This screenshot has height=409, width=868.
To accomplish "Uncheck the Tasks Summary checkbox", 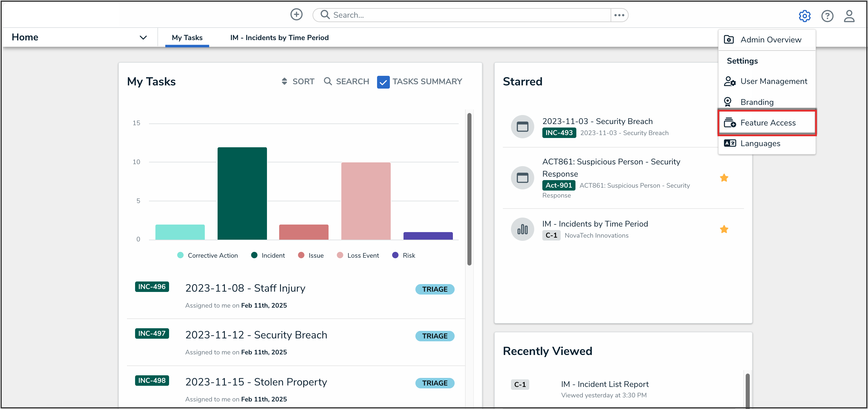I will point(383,82).
